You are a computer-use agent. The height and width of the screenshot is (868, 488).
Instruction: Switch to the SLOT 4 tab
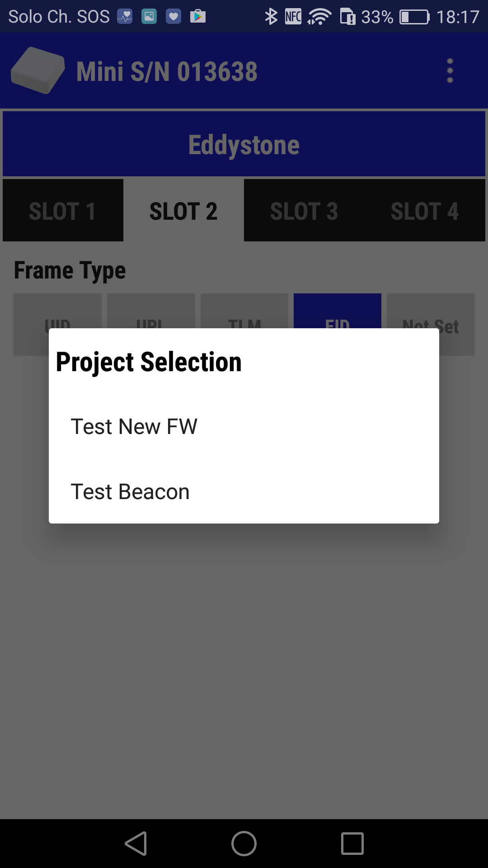[425, 210]
